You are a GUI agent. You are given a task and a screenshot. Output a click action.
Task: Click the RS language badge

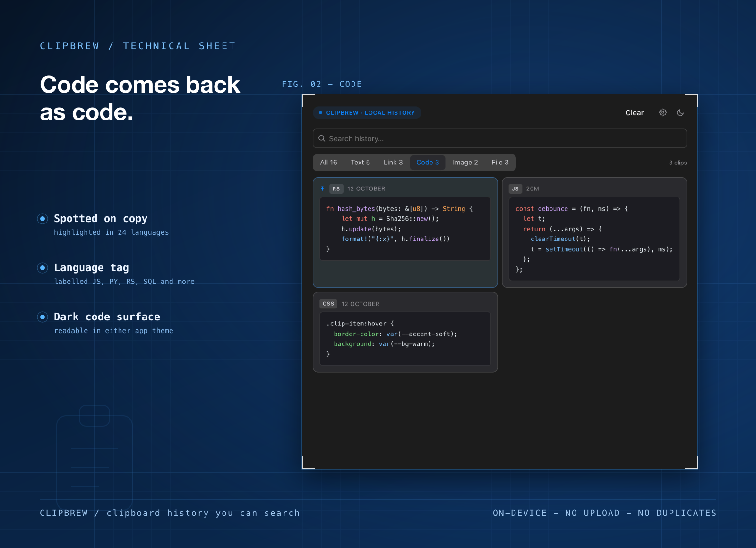click(x=336, y=188)
